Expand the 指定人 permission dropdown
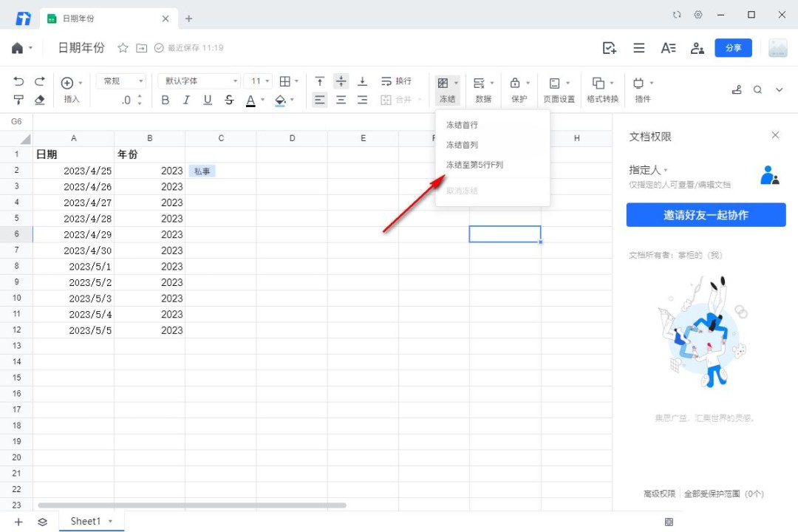 click(x=648, y=170)
